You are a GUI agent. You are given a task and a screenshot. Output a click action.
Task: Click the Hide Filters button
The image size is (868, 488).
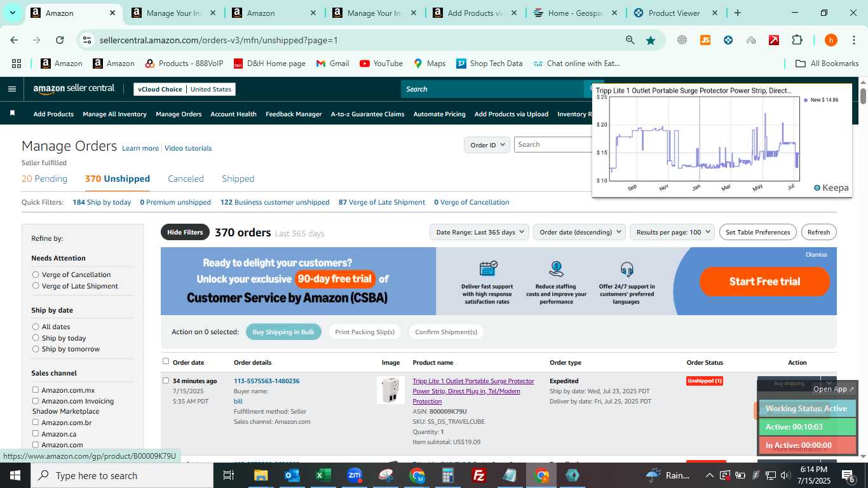point(185,232)
